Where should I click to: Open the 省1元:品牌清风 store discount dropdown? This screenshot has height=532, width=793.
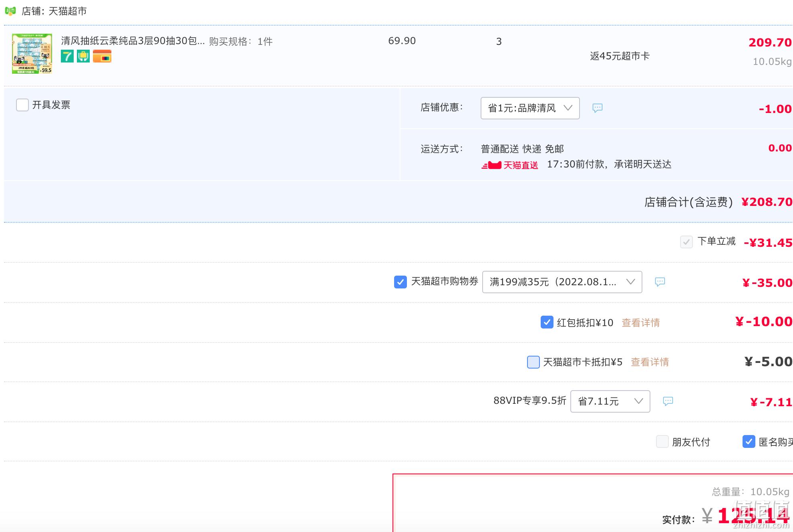[530, 108]
